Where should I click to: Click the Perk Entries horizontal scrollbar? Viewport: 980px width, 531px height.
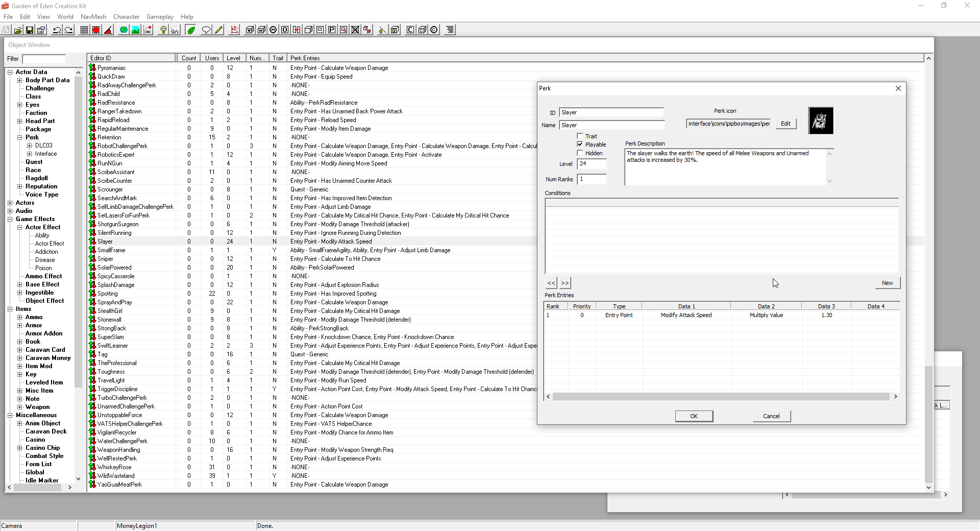(x=721, y=397)
